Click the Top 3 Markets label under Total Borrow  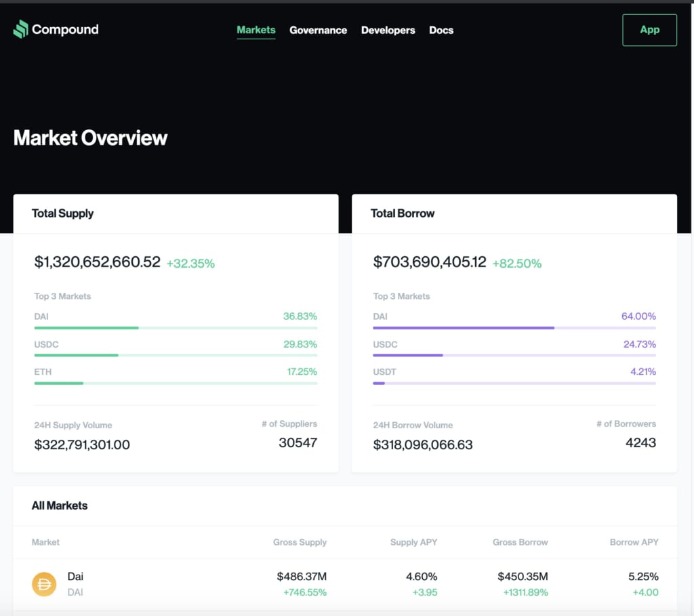pyautogui.click(x=401, y=296)
